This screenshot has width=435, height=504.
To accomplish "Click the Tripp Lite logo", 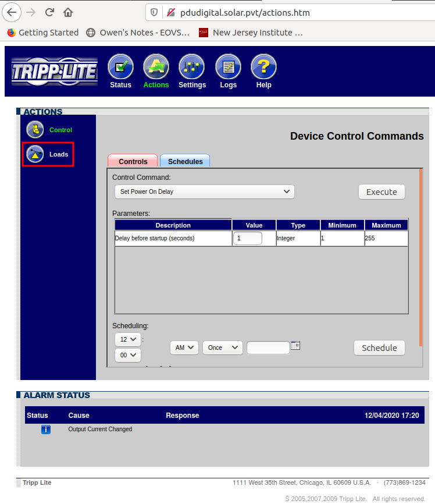I will point(55,72).
